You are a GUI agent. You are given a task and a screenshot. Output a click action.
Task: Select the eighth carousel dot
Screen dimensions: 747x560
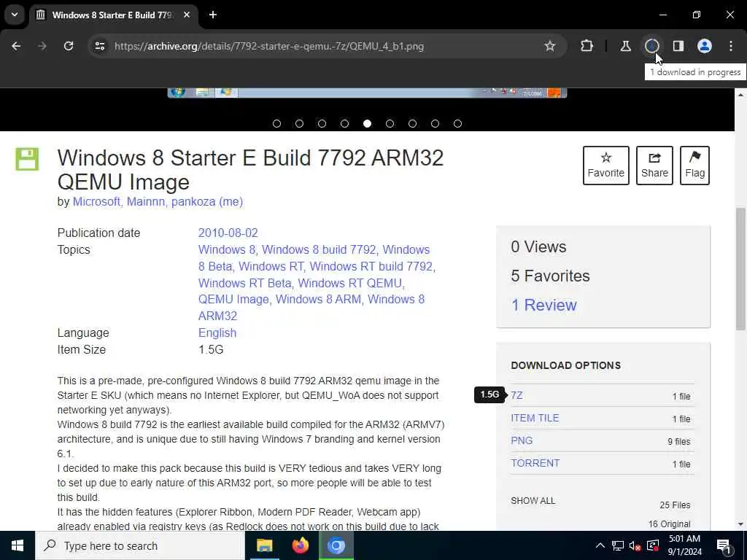pos(435,124)
